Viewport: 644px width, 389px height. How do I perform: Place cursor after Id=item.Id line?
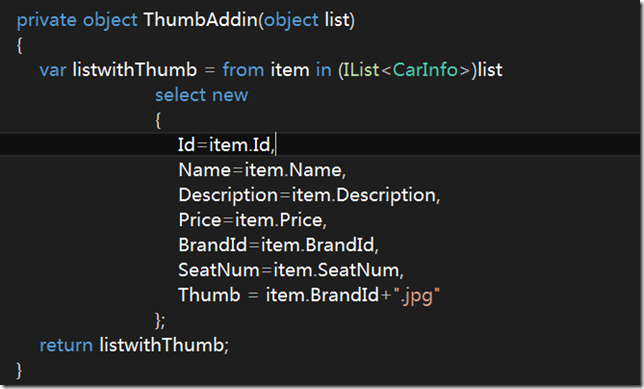coord(276,145)
